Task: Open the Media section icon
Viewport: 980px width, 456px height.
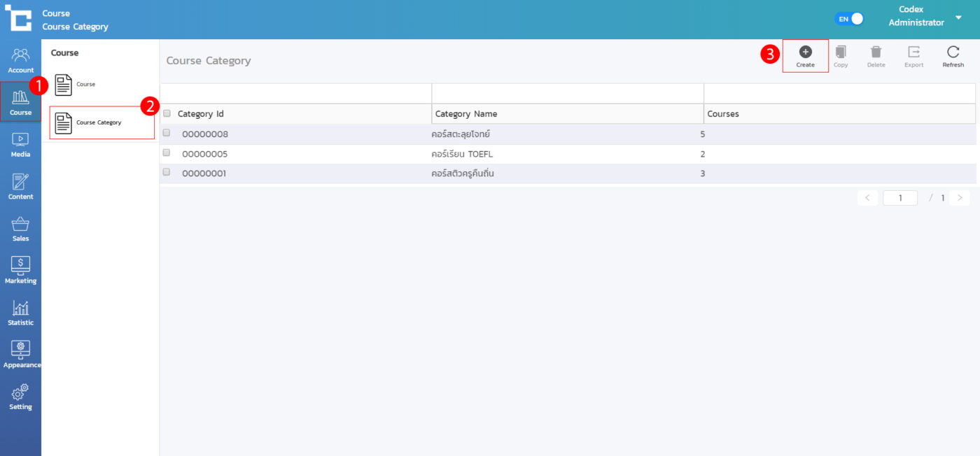Action: pyautogui.click(x=20, y=144)
